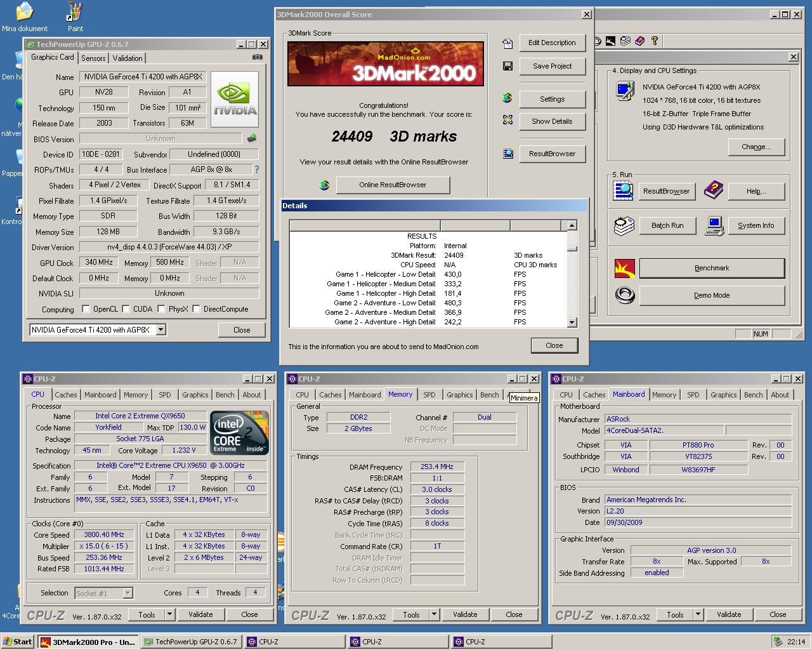
Task: Enable the DirectCompute checkbox
Action: 197,309
